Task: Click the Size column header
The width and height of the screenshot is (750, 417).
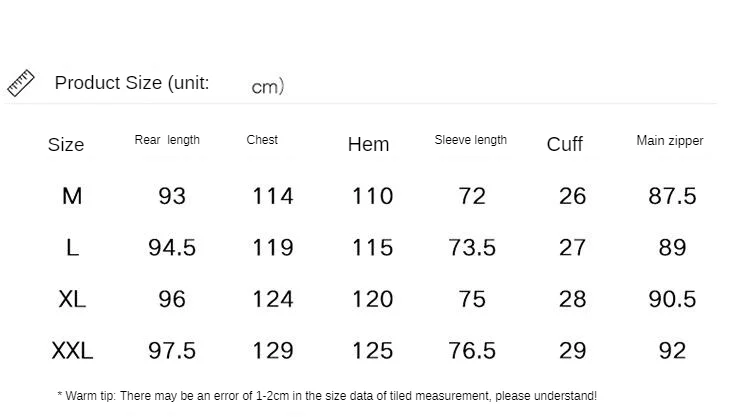Action: pyautogui.click(x=66, y=144)
